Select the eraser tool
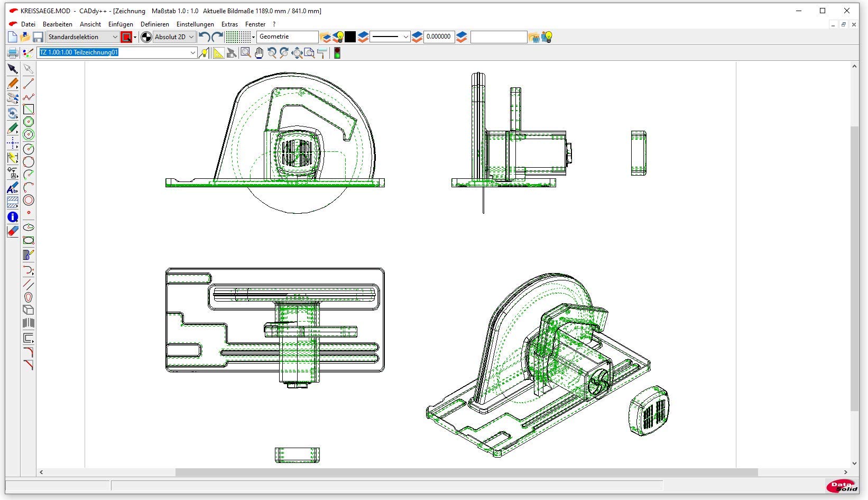This screenshot has height=500, width=868. (x=13, y=231)
